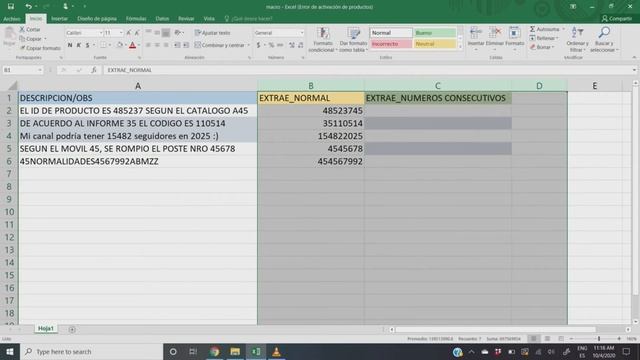
Task: Apply accounting currency format
Action: point(258,45)
